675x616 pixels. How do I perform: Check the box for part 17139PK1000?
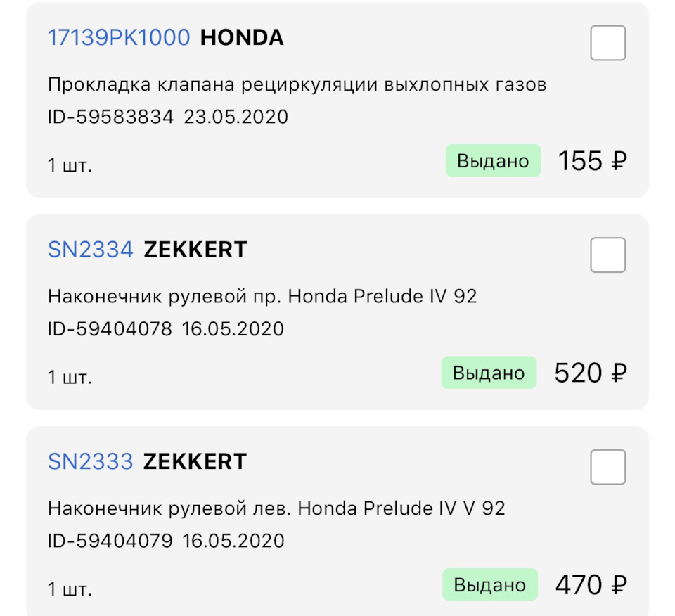click(607, 43)
